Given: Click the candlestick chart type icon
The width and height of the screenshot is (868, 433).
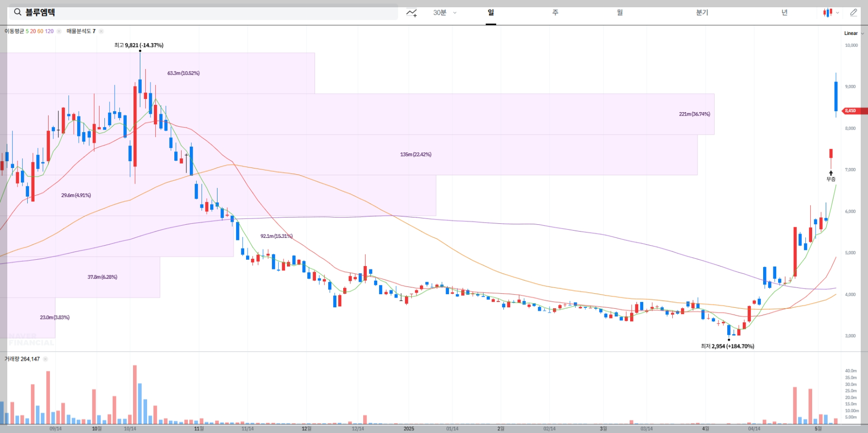Looking at the screenshot, I should (x=828, y=13).
